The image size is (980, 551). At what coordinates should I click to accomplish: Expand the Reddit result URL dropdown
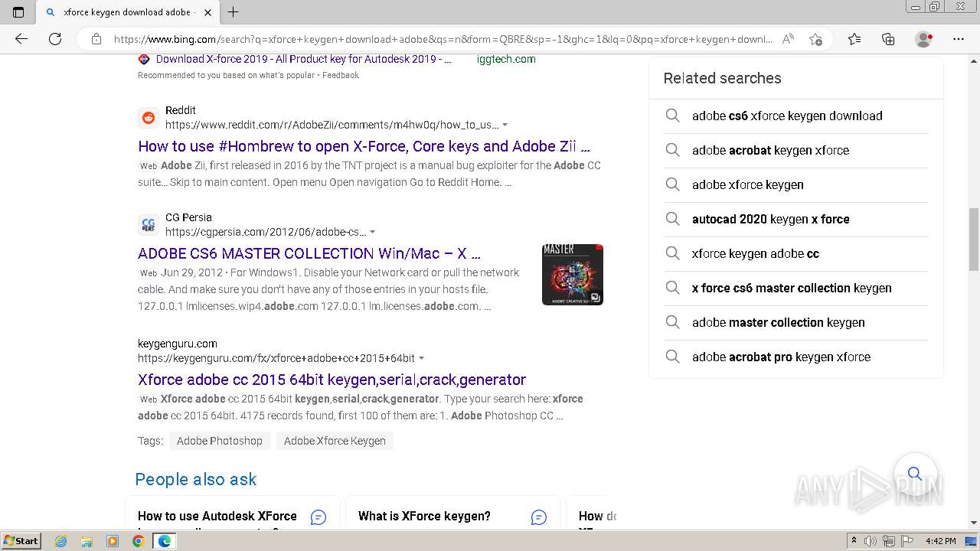[x=505, y=125]
